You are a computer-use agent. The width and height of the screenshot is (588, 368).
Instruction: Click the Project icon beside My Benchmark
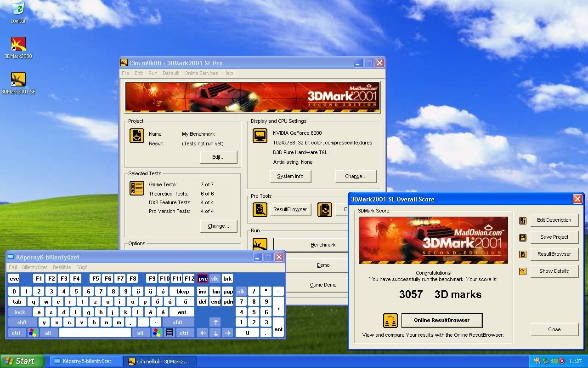click(x=137, y=135)
